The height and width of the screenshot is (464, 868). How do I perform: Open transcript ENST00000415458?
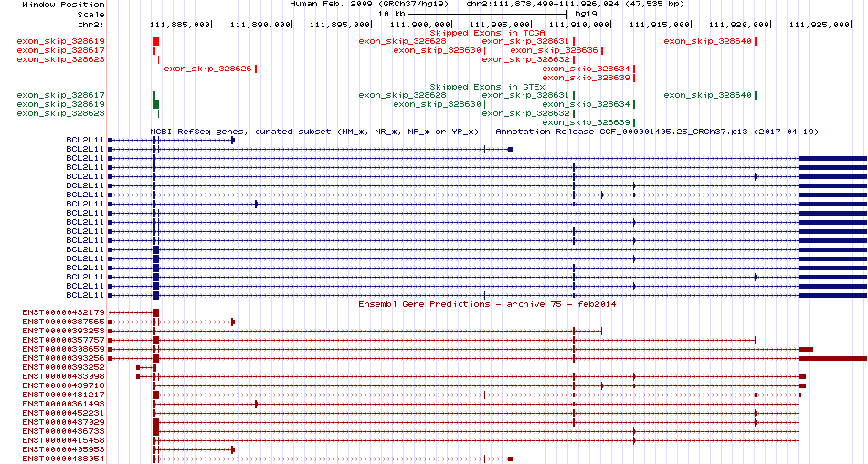point(64,440)
